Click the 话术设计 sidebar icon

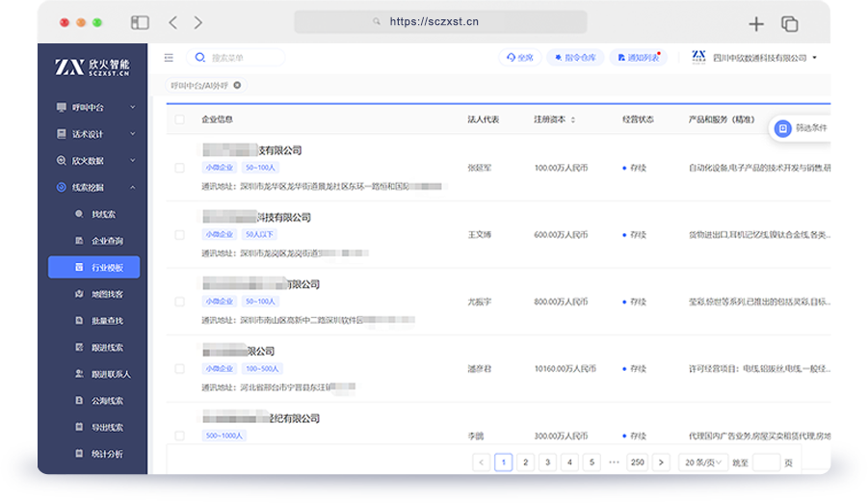61,134
